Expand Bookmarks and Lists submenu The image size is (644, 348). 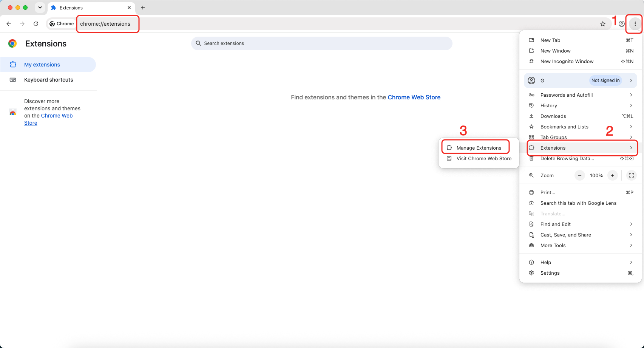581,127
